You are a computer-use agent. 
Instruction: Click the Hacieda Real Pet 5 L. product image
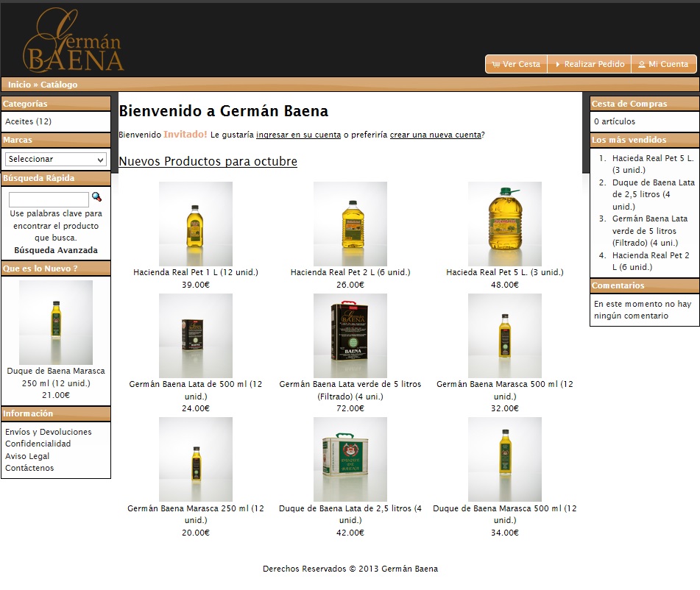click(504, 224)
